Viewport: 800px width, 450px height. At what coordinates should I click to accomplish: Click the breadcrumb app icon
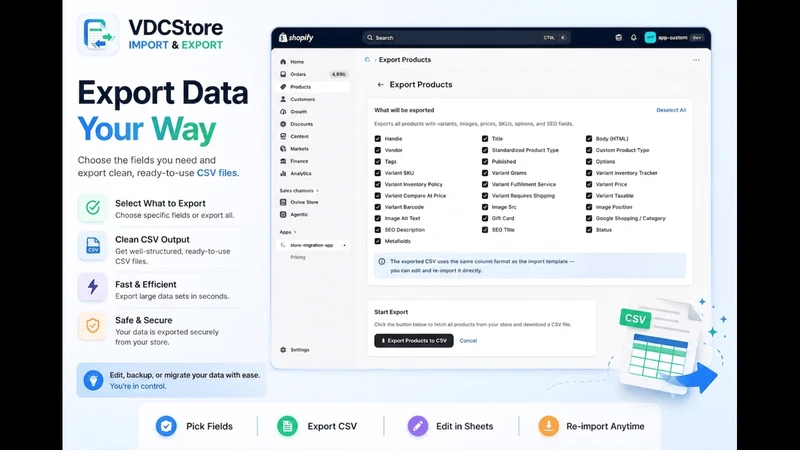[367, 60]
